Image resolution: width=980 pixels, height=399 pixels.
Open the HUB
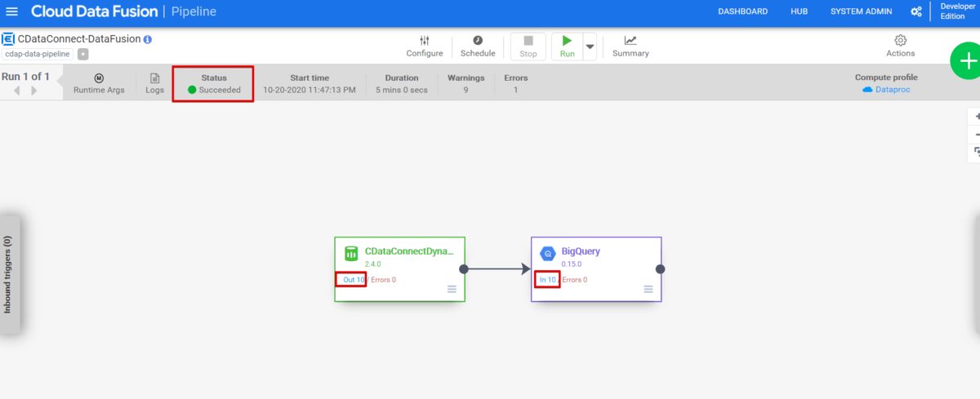(799, 11)
